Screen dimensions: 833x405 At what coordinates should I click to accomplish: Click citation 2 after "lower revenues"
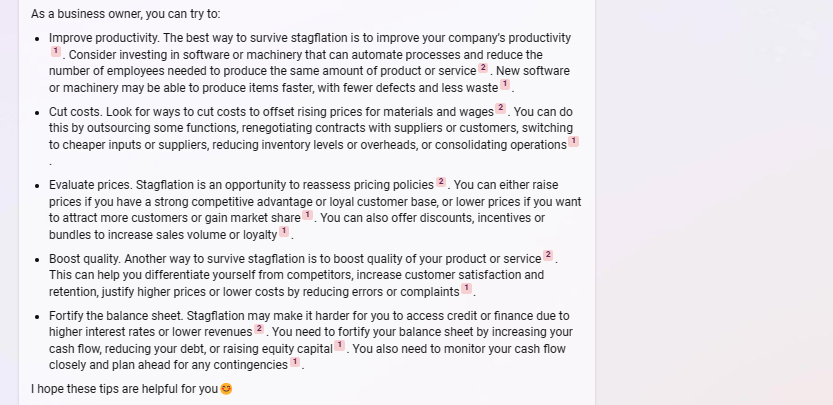pos(259,328)
